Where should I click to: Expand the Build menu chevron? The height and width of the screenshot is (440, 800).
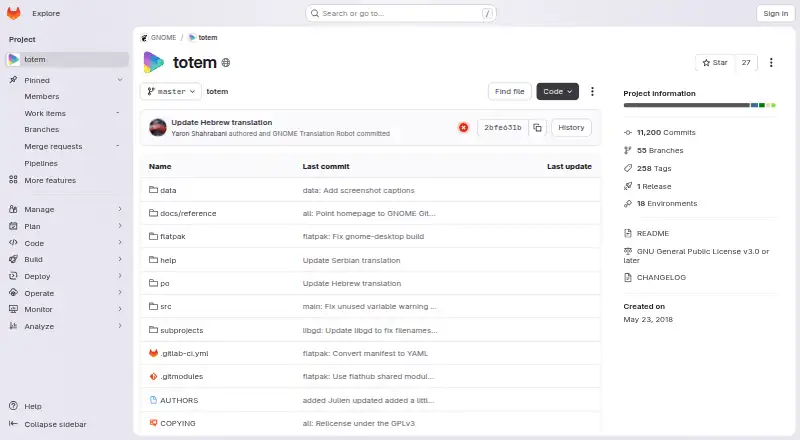pos(120,259)
